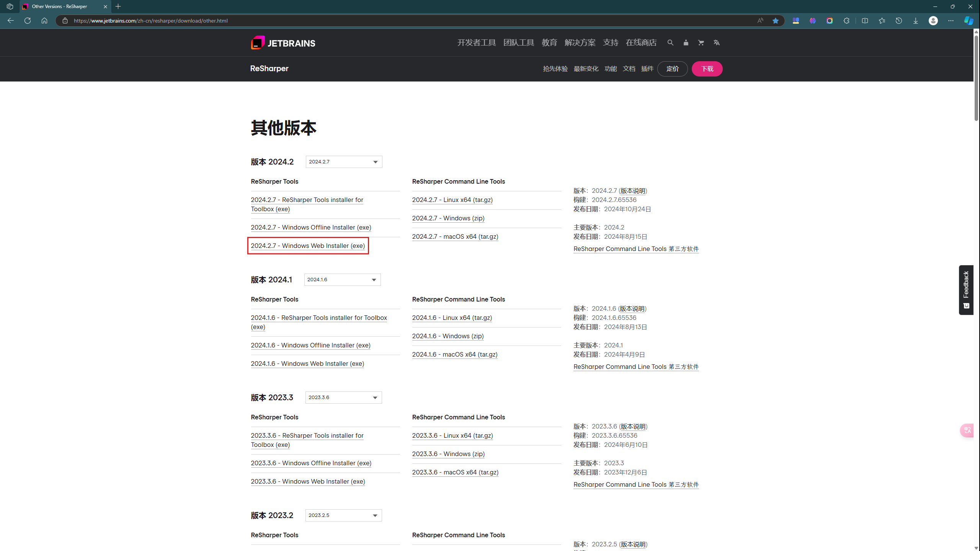This screenshot has width=980, height=551.
Task: Go back with the browser back arrow
Action: [11, 21]
